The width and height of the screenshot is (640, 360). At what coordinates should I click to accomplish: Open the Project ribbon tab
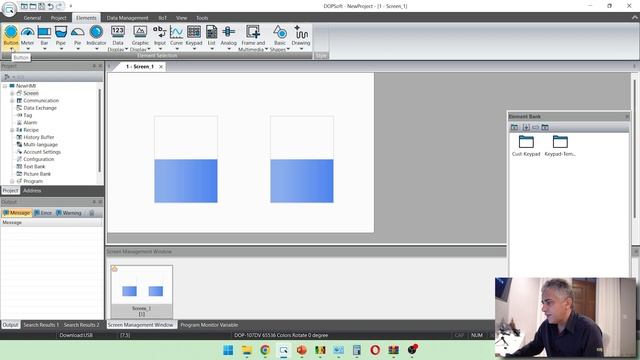coord(58,18)
